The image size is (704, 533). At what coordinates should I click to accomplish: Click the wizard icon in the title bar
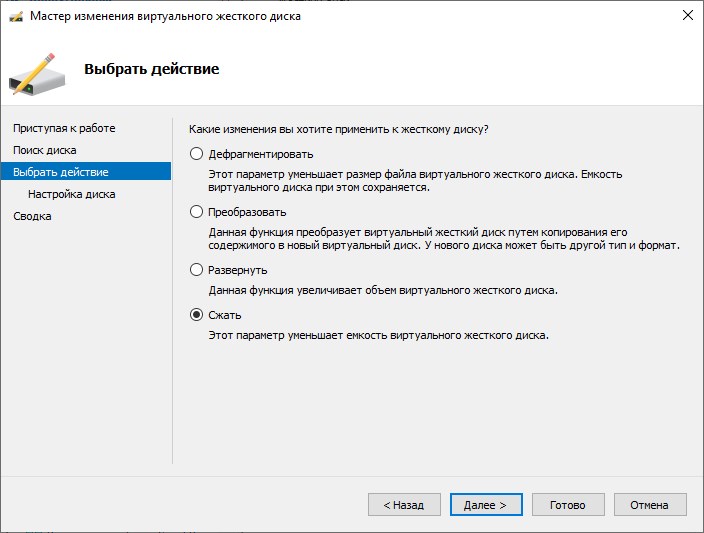(x=15, y=16)
